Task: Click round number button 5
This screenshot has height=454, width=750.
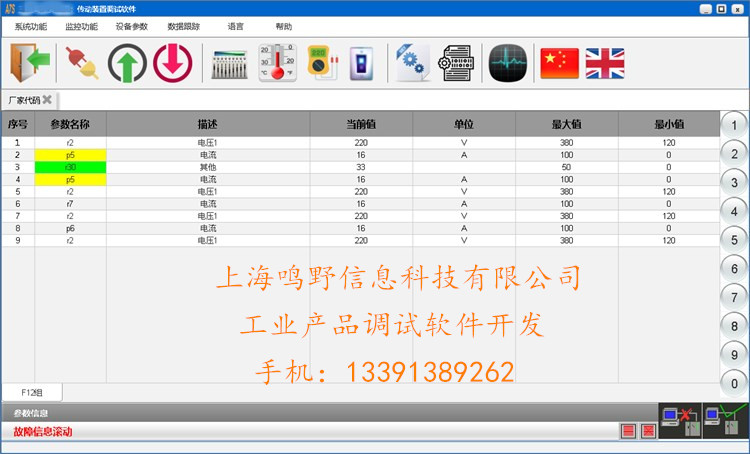Action: (x=734, y=240)
